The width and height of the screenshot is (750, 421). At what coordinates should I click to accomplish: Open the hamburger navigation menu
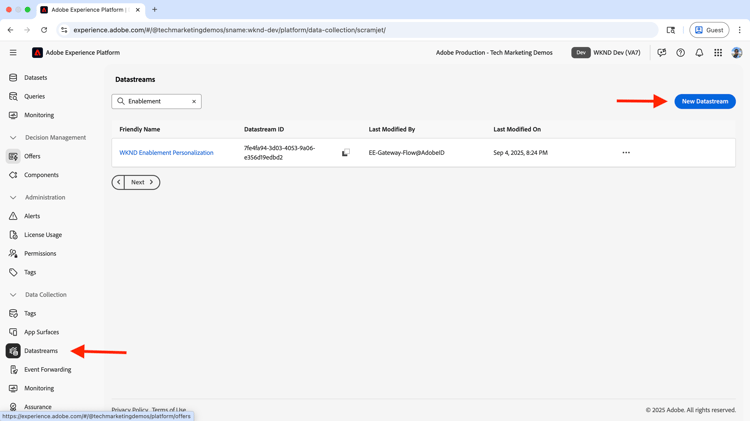[x=13, y=53]
